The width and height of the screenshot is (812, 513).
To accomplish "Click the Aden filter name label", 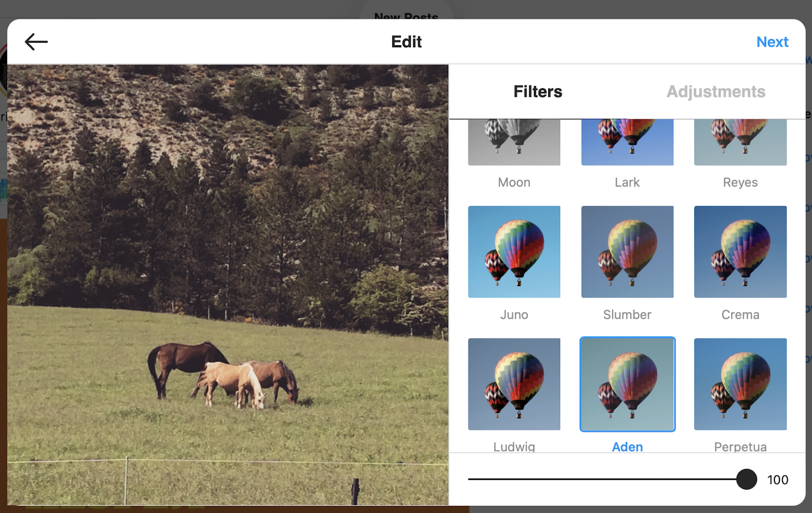I will pos(627,447).
